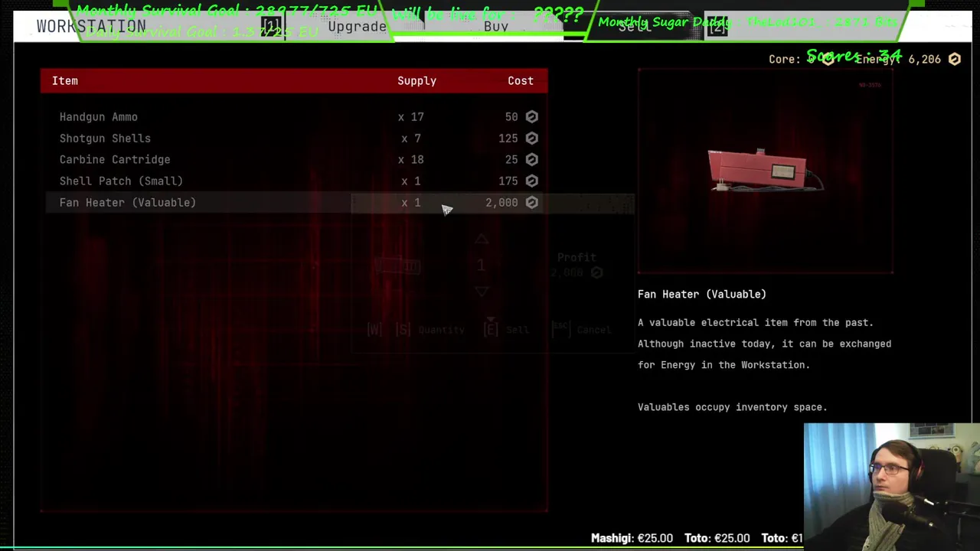Select the Shotgun Shells row

click(294, 139)
